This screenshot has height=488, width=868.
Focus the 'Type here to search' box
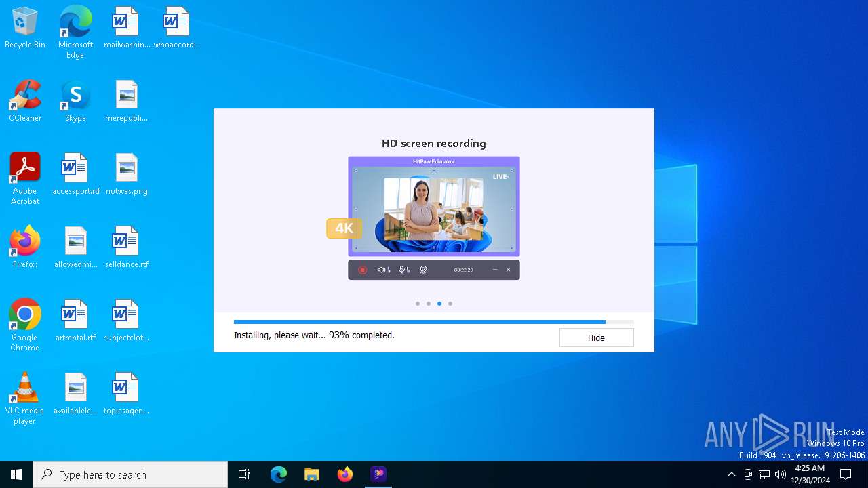(x=130, y=474)
